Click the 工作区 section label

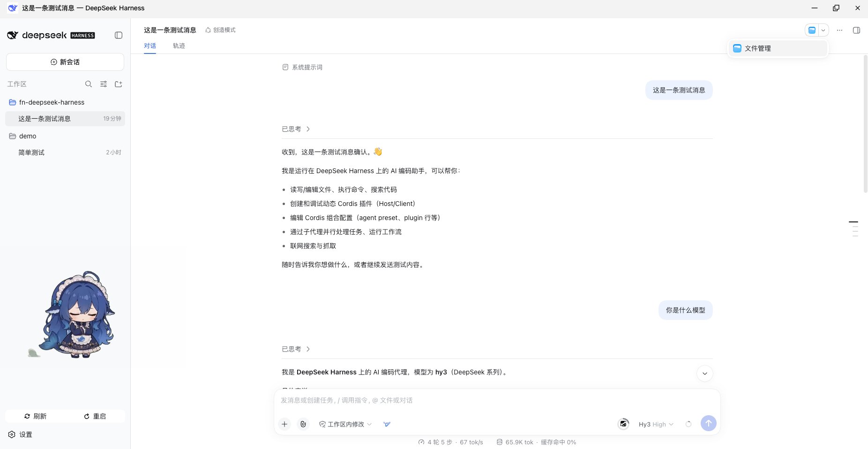pyautogui.click(x=17, y=84)
